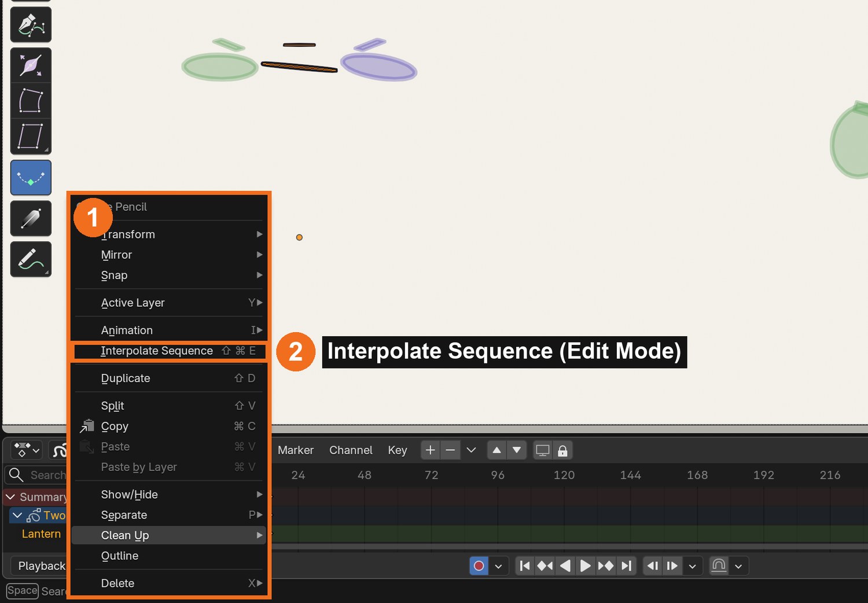The image size is (868, 603).
Task: Click frame number 120 on the timeline ruler
Action: click(564, 475)
